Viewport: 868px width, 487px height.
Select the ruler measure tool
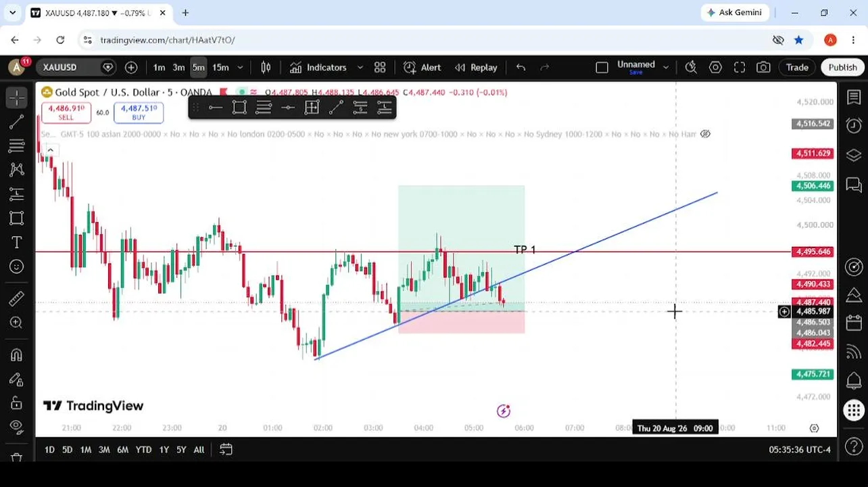(17, 298)
